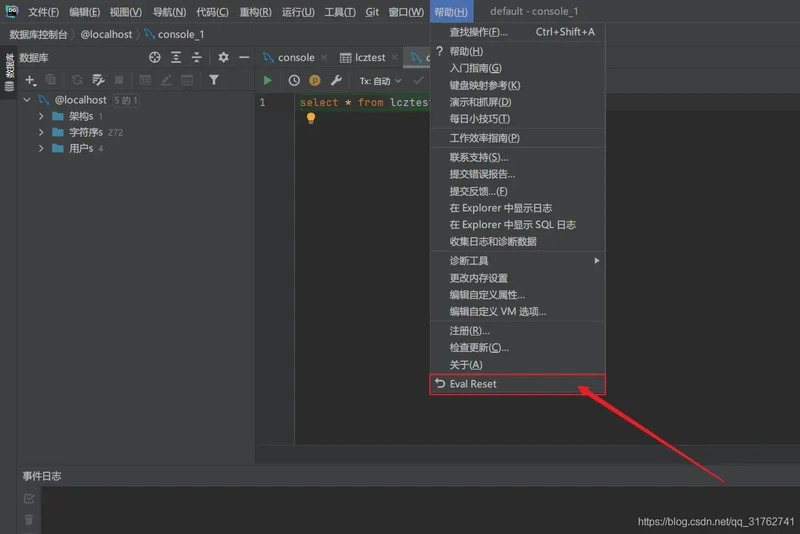800x534 pixels.
Task: Open the database panel gear settings
Action: (x=223, y=58)
